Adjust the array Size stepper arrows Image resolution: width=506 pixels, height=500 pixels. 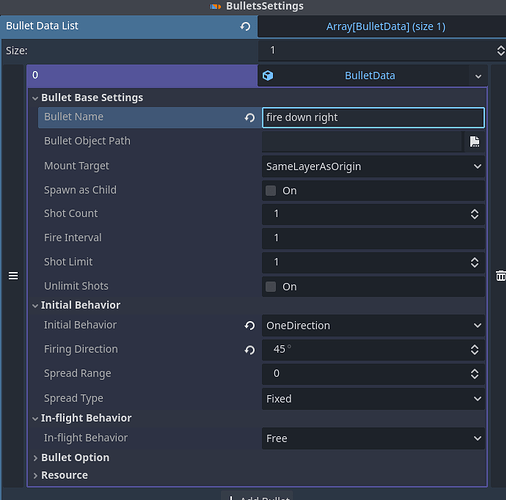click(501, 51)
